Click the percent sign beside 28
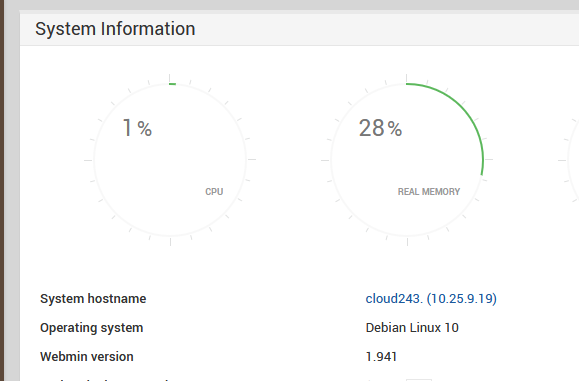 point(395,129)
